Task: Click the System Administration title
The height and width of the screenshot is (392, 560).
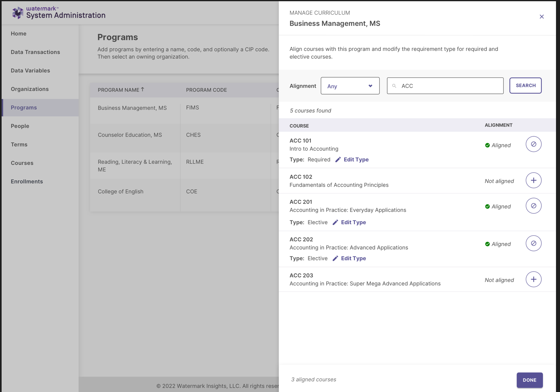Action: pyautogui.click(x=66, y=16)
